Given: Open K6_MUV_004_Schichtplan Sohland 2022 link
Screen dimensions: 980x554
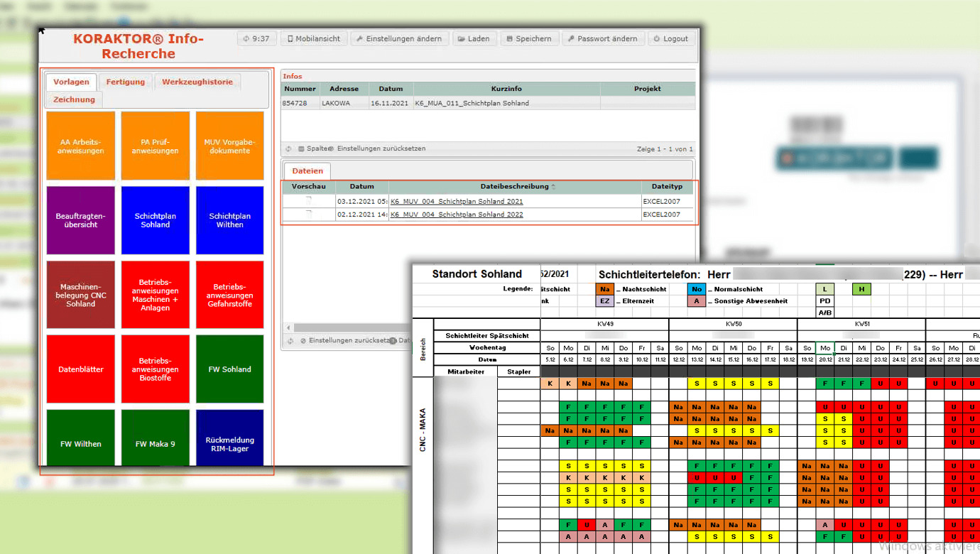Looking at the screenshot, I should click(x=457, y=214).
